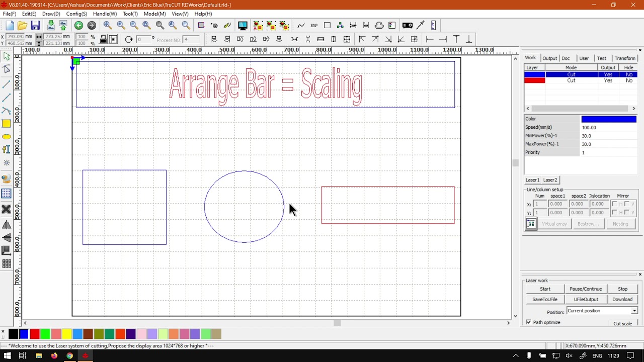Click the Download button
Image resolution: width=644 pixels, height=362 pixels.
[x=622, y=300]
